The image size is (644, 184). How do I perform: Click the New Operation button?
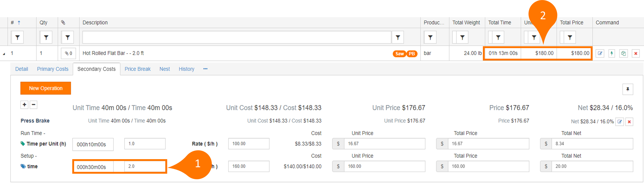tap(46, 88)
